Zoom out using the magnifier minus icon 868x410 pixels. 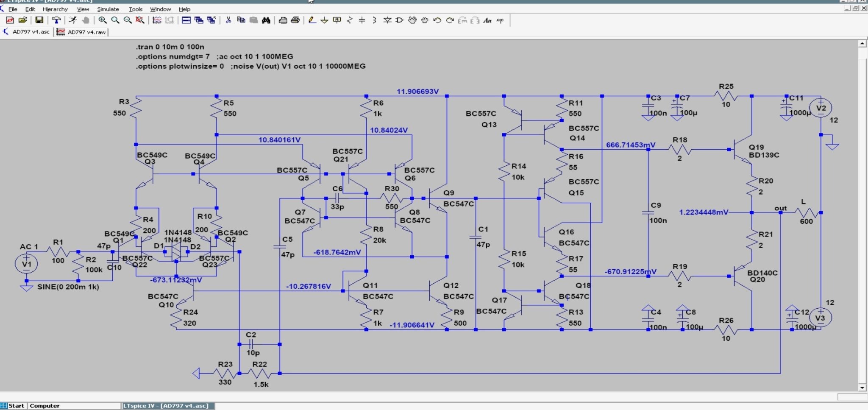tap(128, 20)
